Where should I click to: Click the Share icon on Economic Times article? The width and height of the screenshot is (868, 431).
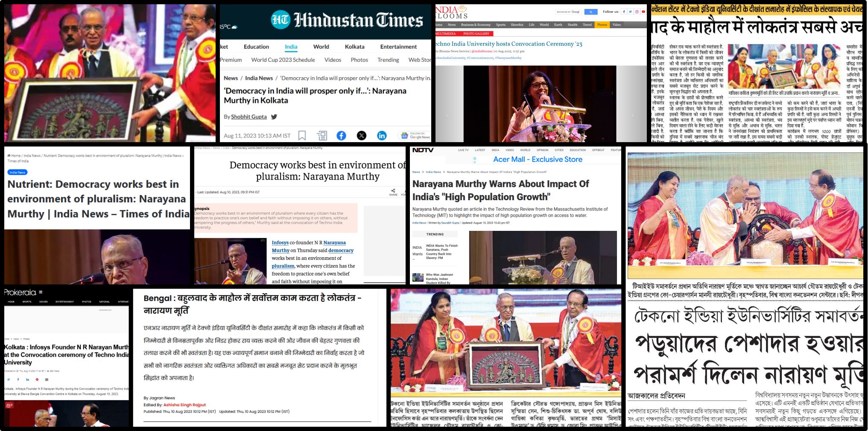393,192
